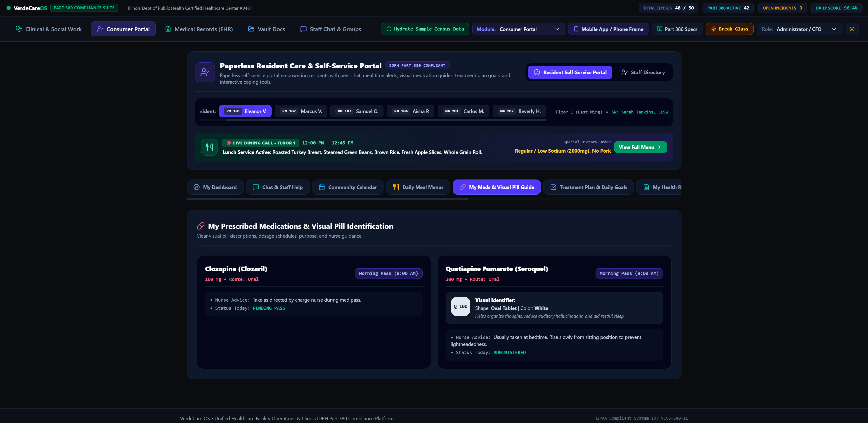Select resident Marcus V. in Rm 102
868x423 pixels.
[x=301, y=111]
